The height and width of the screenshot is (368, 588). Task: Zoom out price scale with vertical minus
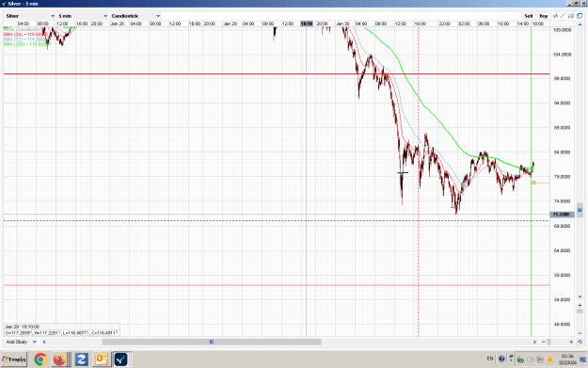coord(580,333)
